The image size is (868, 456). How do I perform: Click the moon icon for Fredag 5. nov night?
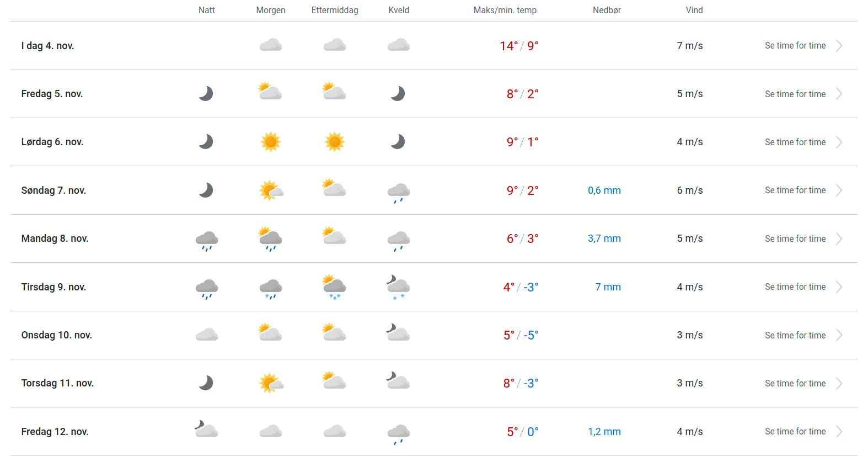pyautogui.click(x=206, y=94)
